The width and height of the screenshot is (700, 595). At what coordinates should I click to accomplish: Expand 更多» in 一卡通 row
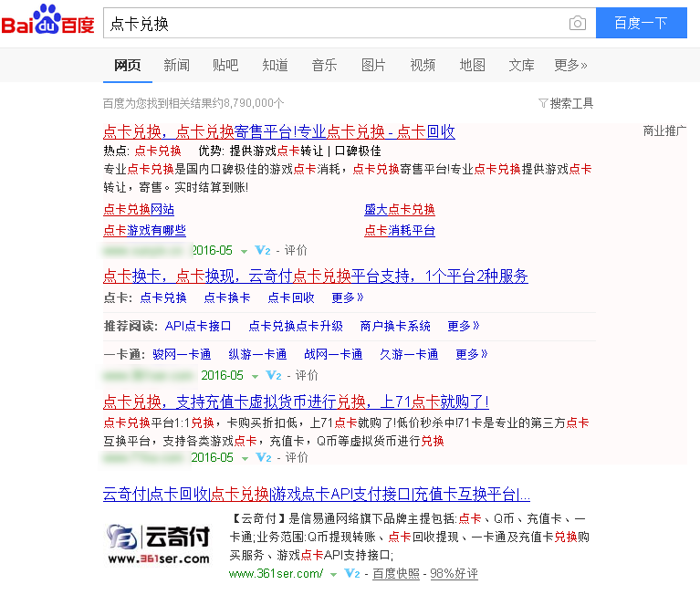pyautogui.click(x=472, y=354)
